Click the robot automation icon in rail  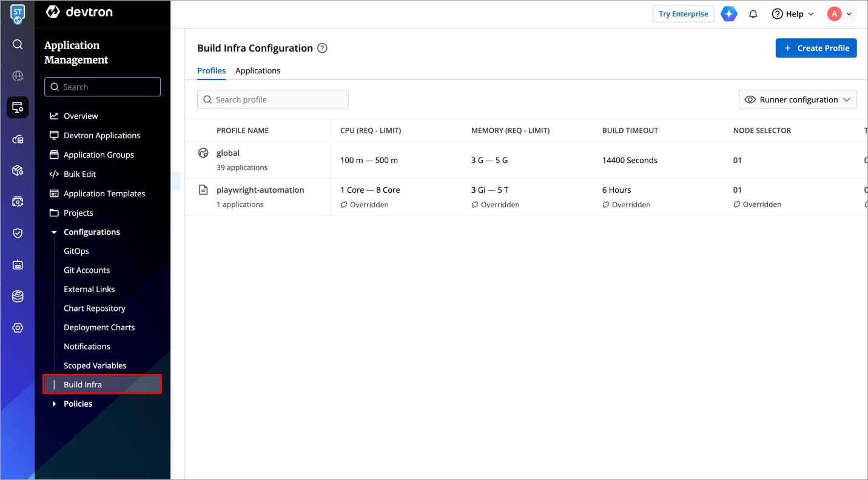(x=18, y=265)
